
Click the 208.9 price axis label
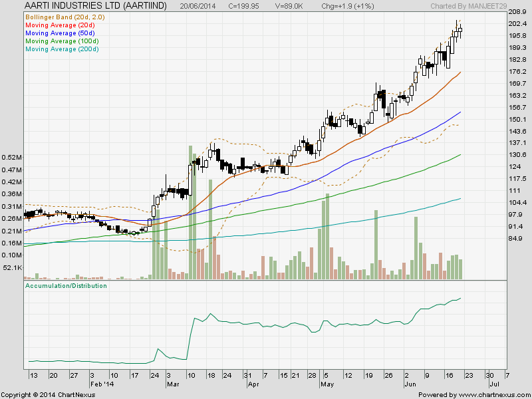(x=517, y=12)
